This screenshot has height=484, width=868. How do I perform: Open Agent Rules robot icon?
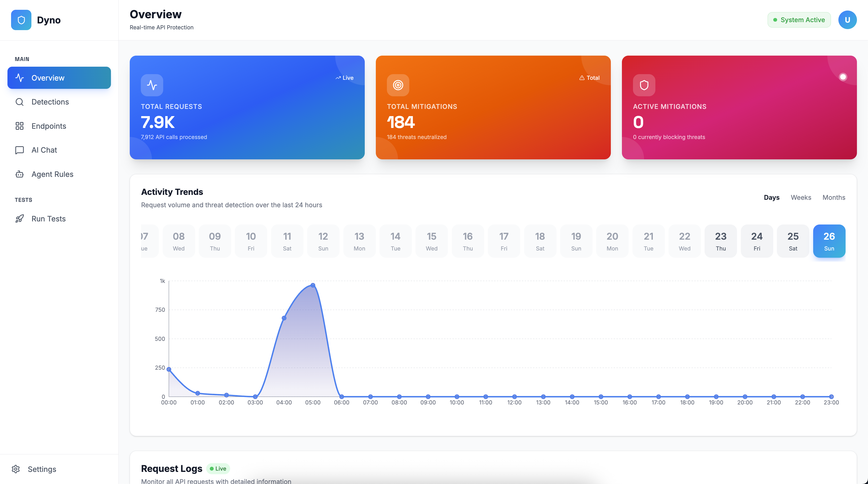pyautogui.click(x=20, y=174)
